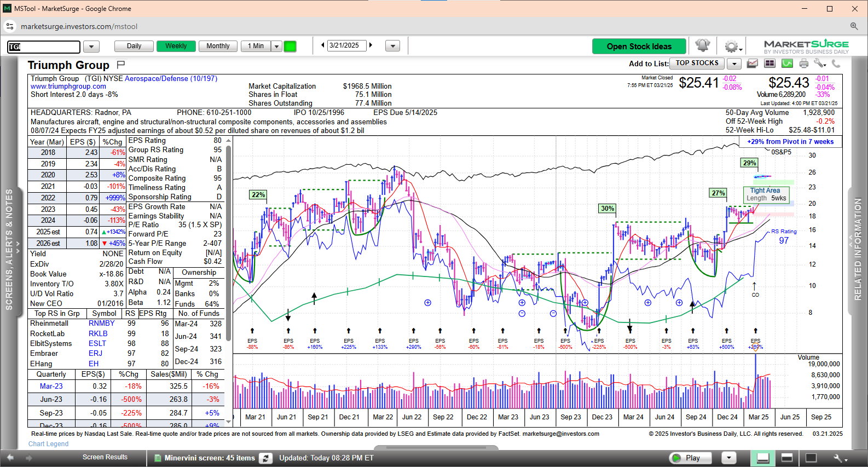The height and width of the screenshot is (467, 868).
Task: Select the full-screen panel layout icon
Action: 811,458
